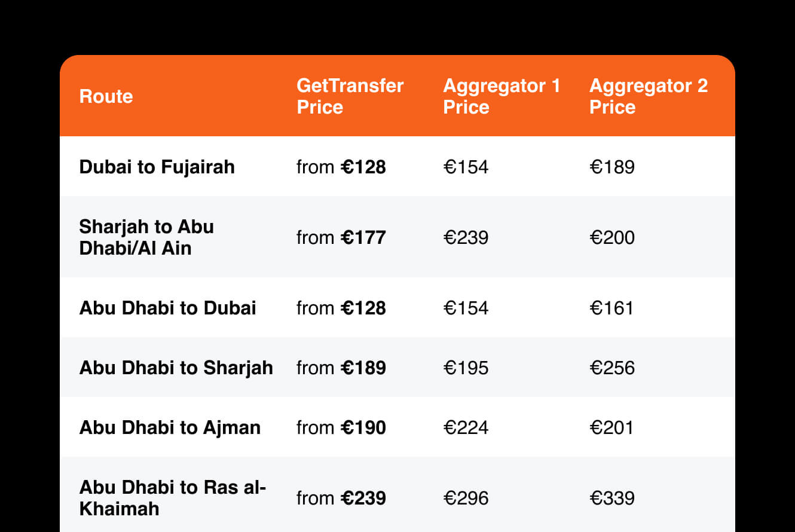Click the €239 Aggregator 1 price
This screenshot has height=532, width=795.
466,237
